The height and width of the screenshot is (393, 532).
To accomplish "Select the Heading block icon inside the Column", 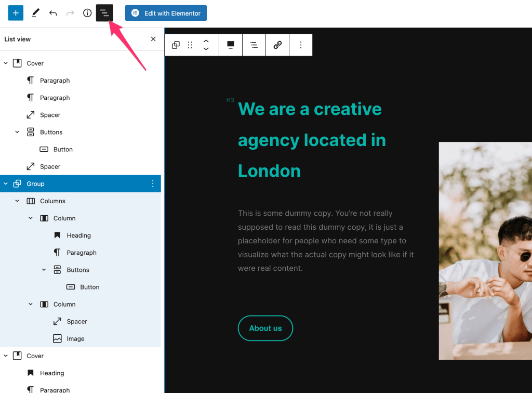I will (x=57, y=235).
